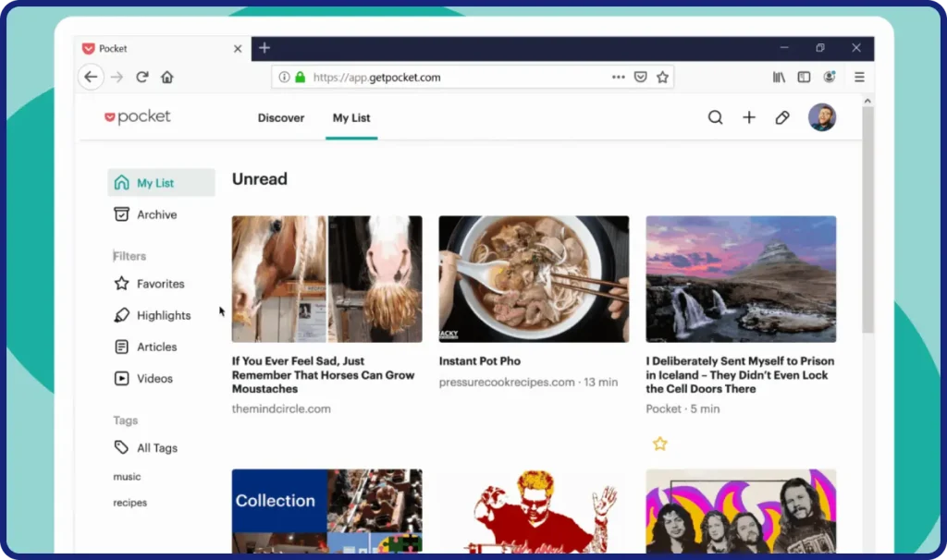Viewport: 947px width, 560px height.
Task: Select the music tag
Action: pyautogui.click(x=127, y=476)
